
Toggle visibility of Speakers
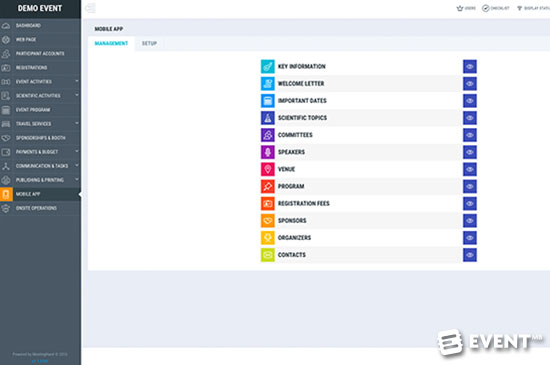coord(470,152)
